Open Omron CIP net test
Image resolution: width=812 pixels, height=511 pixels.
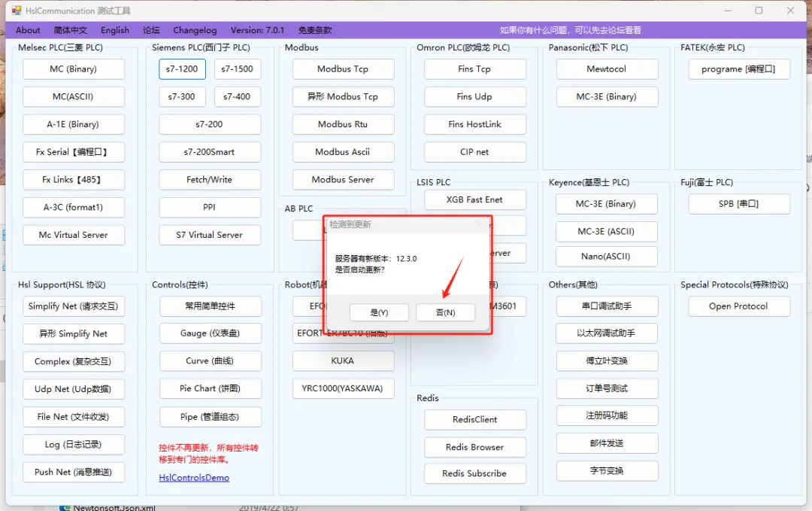tap(475, 152)
